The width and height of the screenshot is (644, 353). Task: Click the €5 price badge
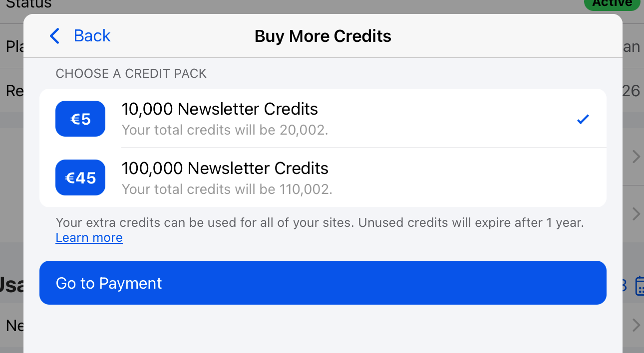pyautogui.click(x=80, y=119)
